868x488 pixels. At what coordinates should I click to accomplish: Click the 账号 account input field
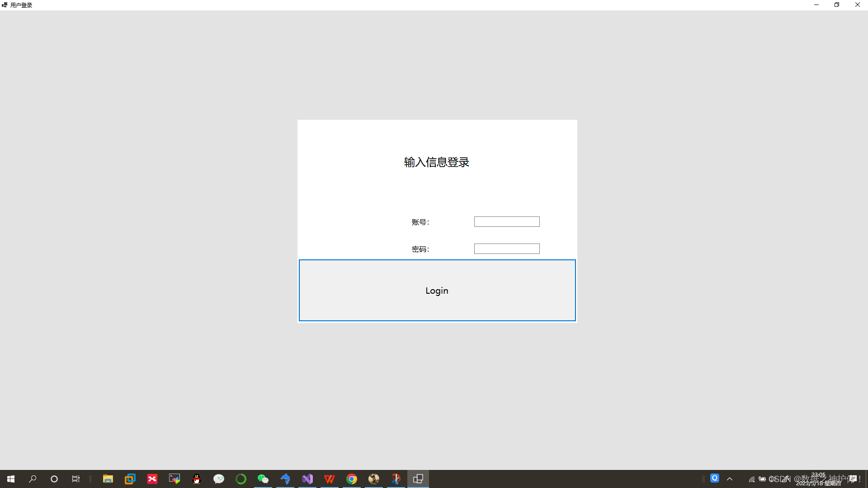click(x=506, y=221)
